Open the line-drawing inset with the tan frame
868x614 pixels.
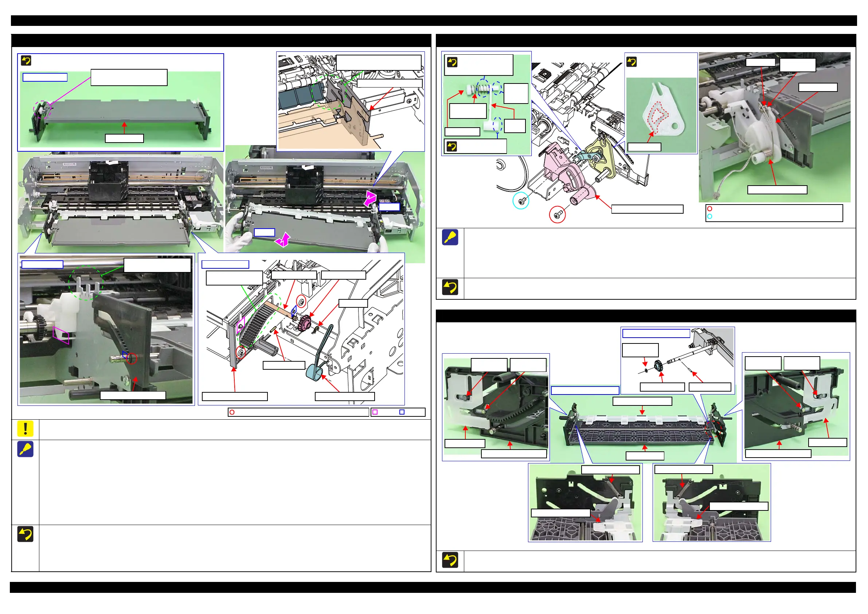351,101
